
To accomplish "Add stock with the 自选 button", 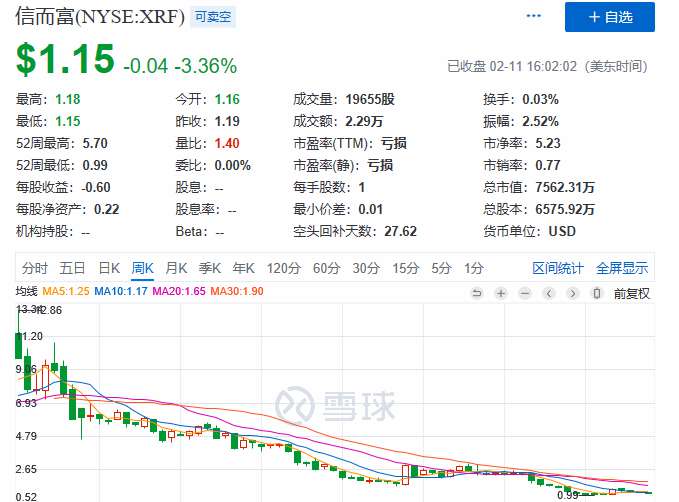I will (x=610, y=17).
